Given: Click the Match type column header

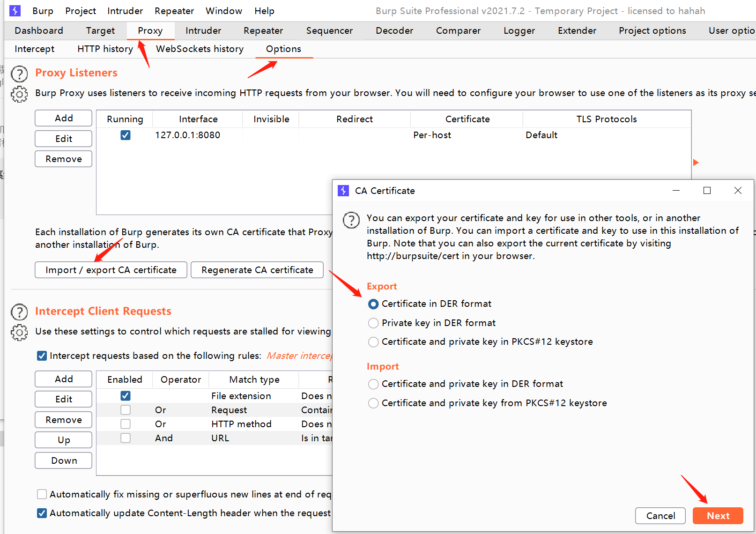Looking at the screenshot, I should (x=254, y=379).
